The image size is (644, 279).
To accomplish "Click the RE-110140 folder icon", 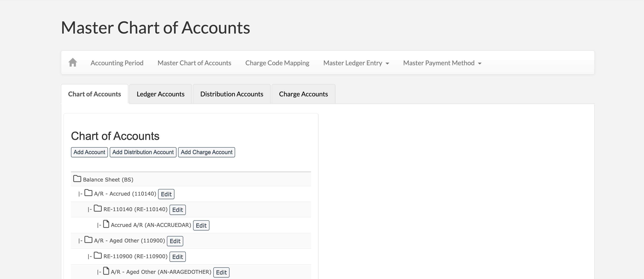I will coord(98,209).
